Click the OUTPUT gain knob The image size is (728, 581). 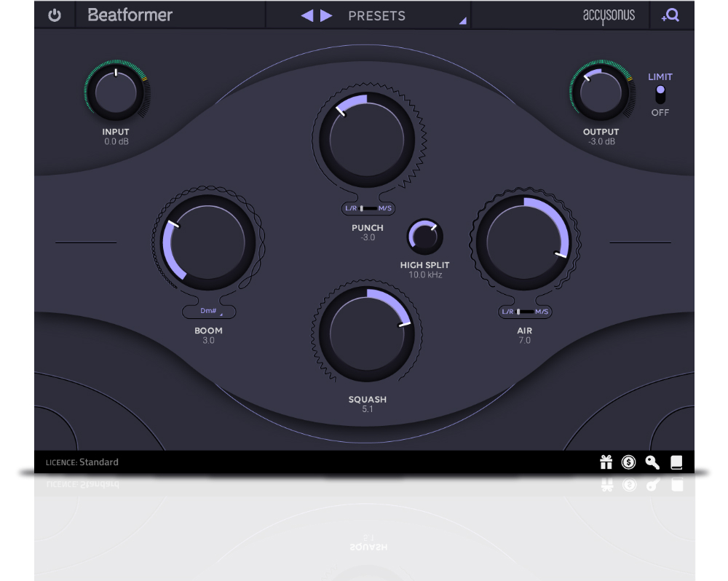601,92
